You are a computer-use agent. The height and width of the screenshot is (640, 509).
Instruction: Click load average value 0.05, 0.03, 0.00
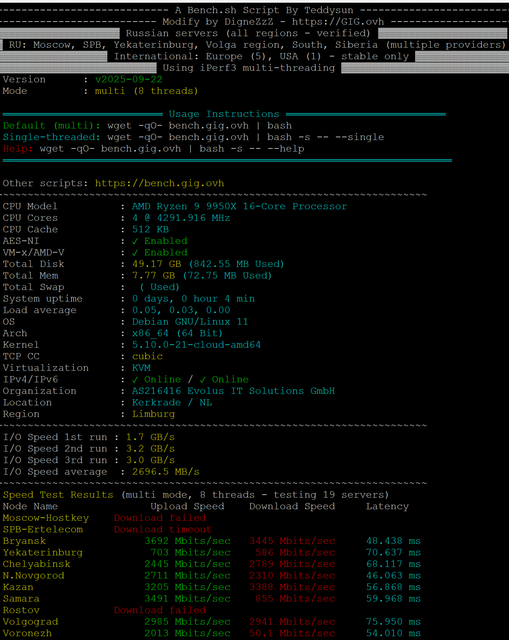pyautogui.click(x=181, y=310)
